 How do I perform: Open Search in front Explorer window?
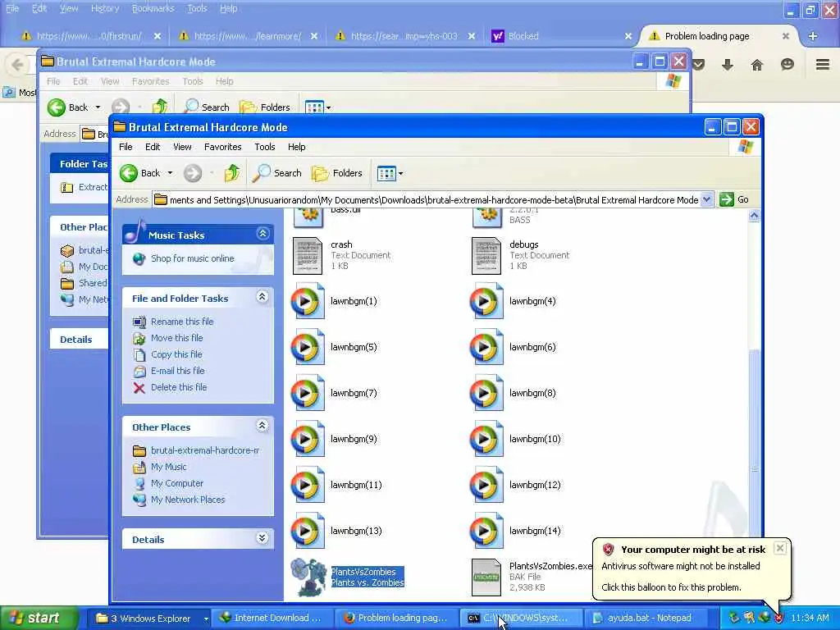277,173
